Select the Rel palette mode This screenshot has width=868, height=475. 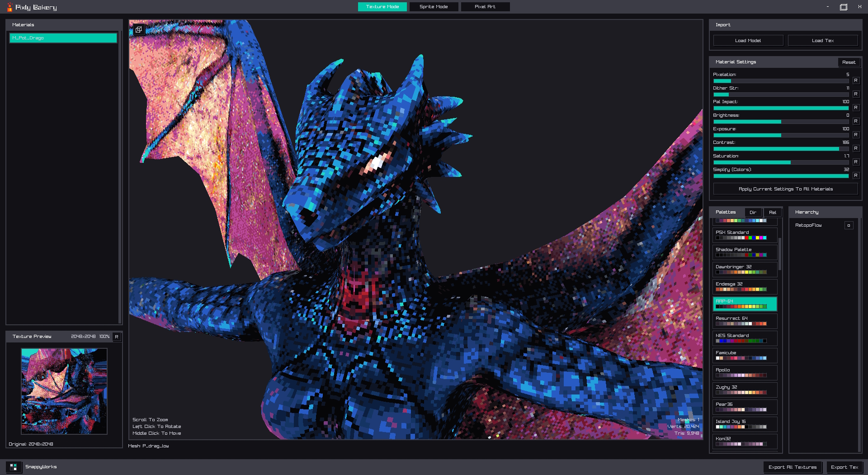(773, 212)
